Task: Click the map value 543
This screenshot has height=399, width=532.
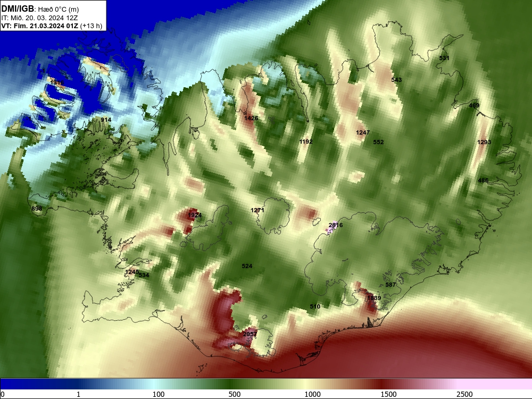Action: tap(396, 80)
